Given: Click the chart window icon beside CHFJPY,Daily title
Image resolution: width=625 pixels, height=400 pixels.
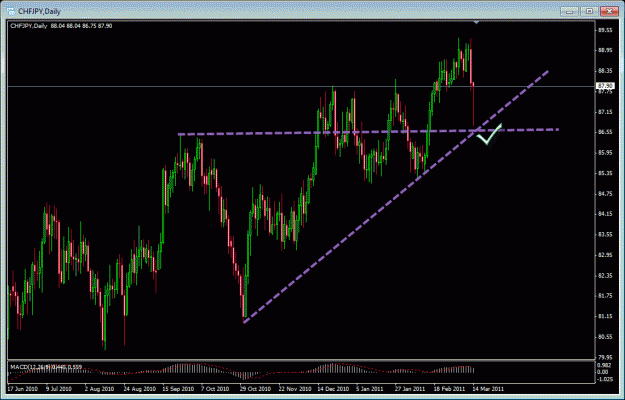Looking at the screenshot, I should tap(11, 11).
